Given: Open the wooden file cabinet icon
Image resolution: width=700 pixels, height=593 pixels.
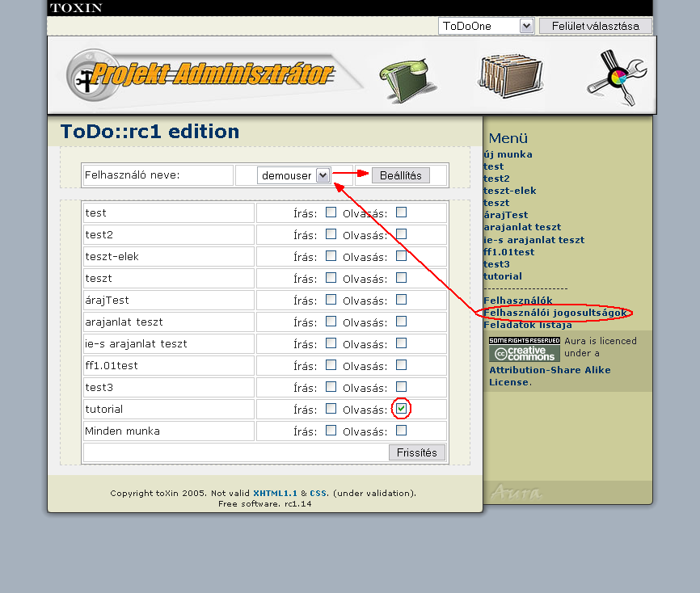Looking at the screenshot, I should [x=509, y=78].
